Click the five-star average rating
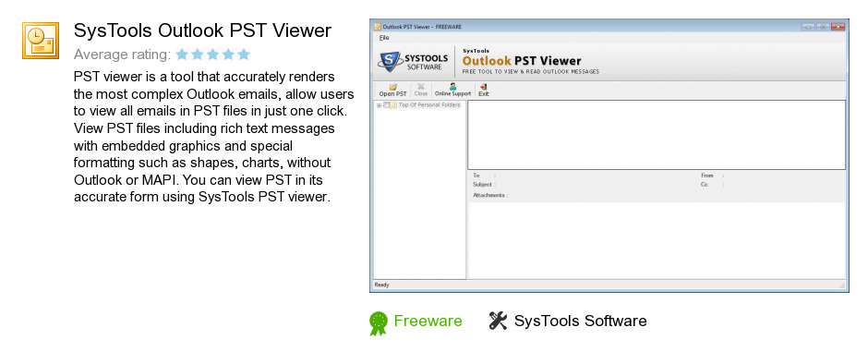Image resolution: width=868 pixels, height=364 pixels. (213, 55)
